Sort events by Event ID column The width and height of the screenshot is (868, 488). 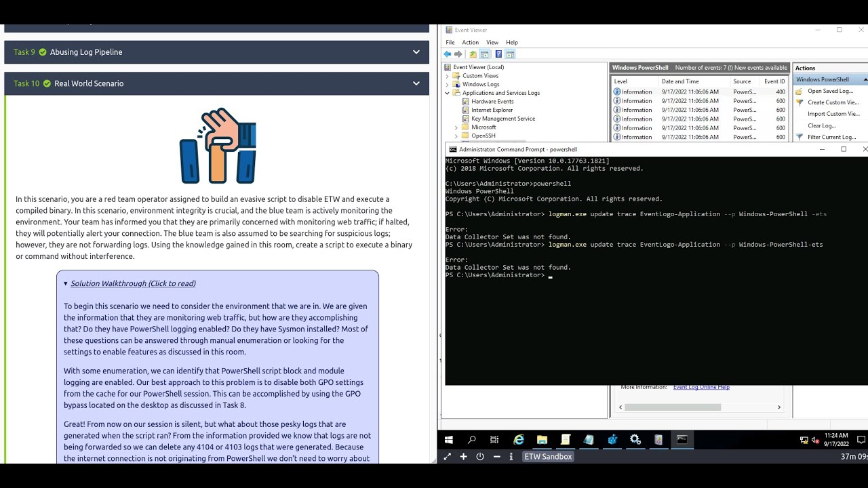point(774,81)
